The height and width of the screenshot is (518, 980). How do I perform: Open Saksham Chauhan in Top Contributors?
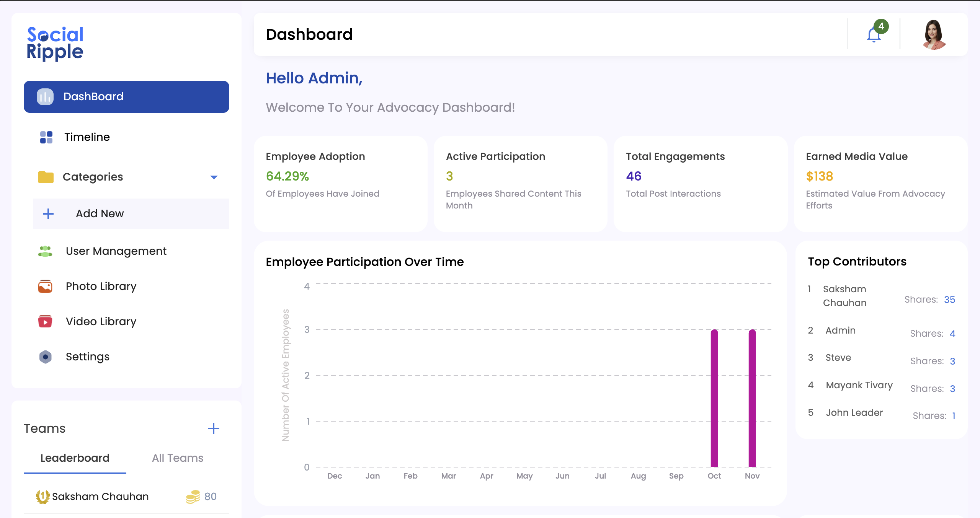click(844, 296)
